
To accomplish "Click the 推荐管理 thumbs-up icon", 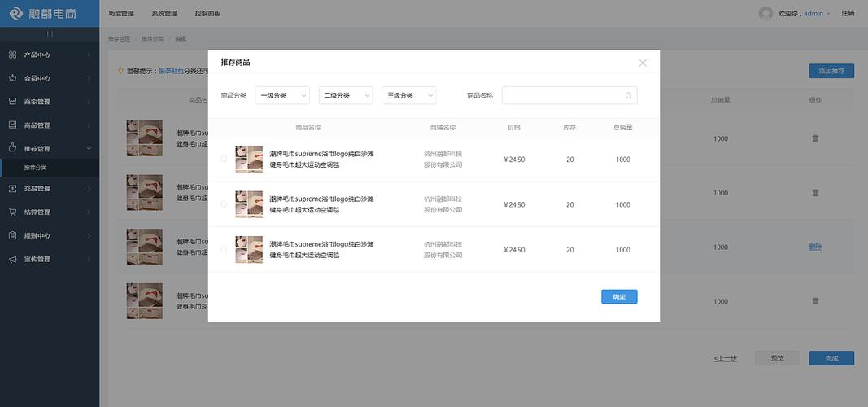I will (x=12, y=148).
